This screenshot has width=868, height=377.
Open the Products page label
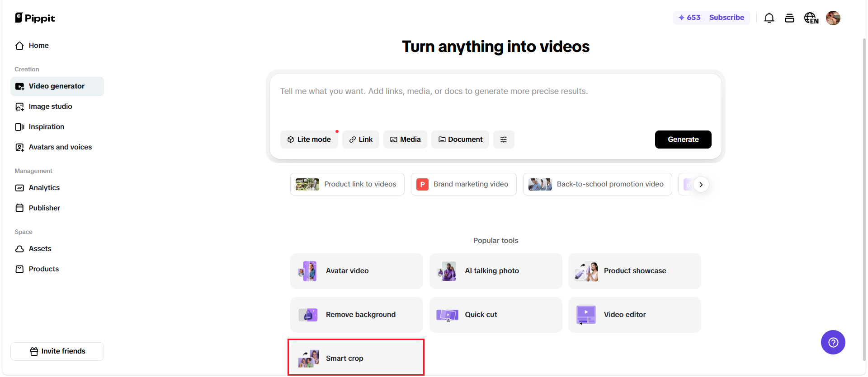pyautogui.click(x=44, y=269)
